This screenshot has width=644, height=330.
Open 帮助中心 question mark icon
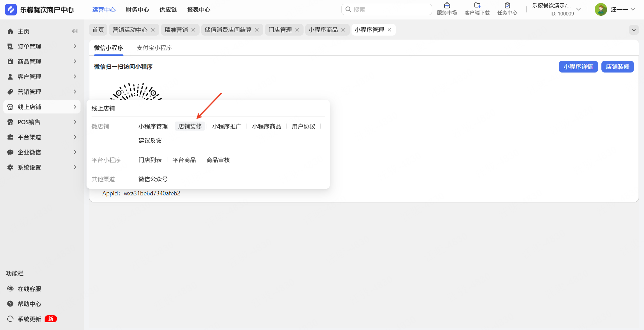[10, 304]
